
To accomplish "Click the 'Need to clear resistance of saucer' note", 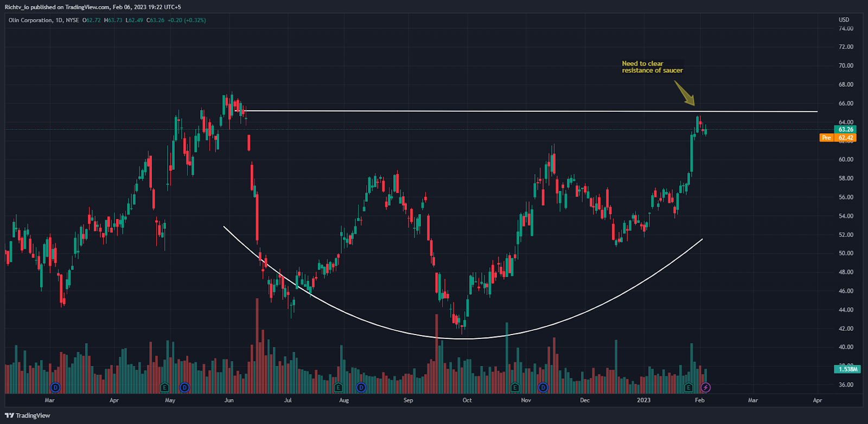I will [652, 67].
